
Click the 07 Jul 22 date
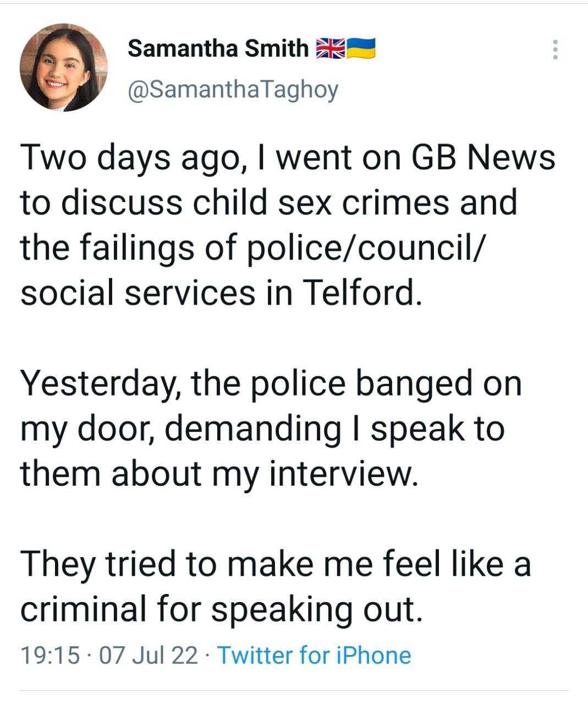[x=148, y=655]
